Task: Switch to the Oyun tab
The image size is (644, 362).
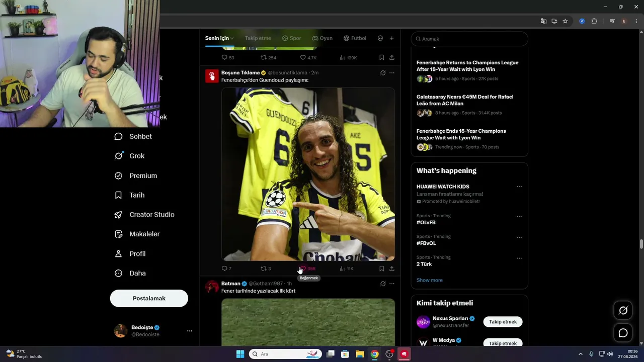Action: [x=322, y=38]
